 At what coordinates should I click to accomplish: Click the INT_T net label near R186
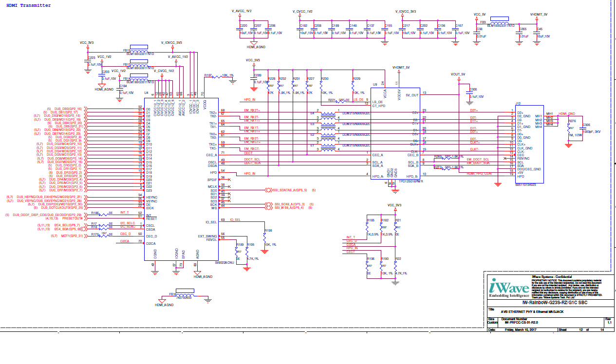124,212
